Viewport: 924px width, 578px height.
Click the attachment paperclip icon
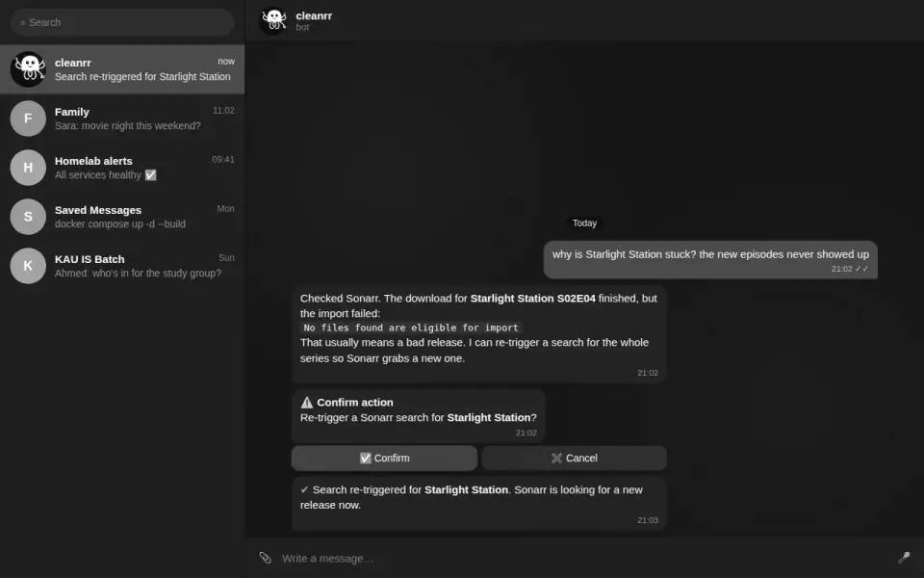coord(266,558)
